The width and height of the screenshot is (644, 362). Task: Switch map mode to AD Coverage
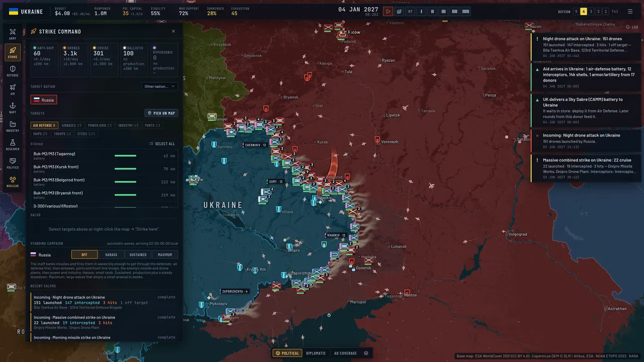click(x=345, y=353)
